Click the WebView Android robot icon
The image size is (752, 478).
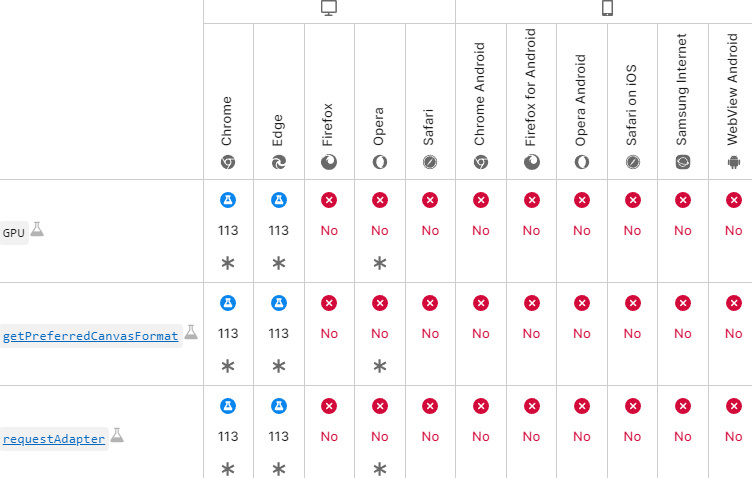coord(733,162)
